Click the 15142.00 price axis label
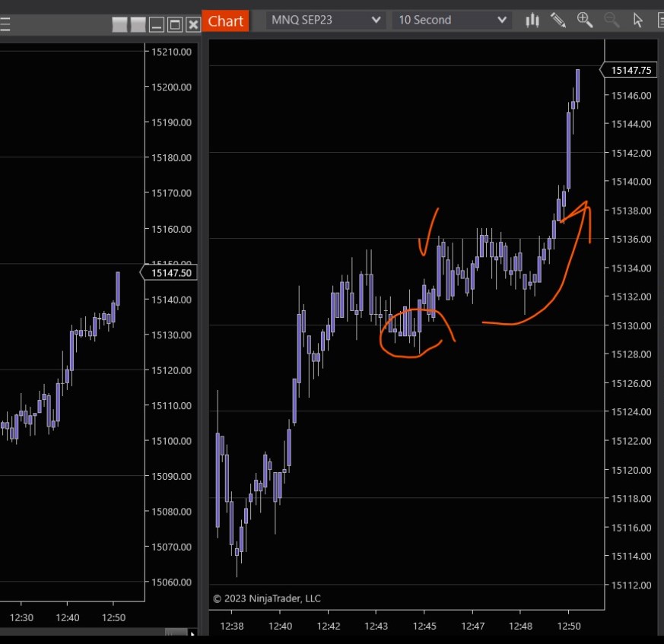The image size is (664, 644). coord(631,153)
